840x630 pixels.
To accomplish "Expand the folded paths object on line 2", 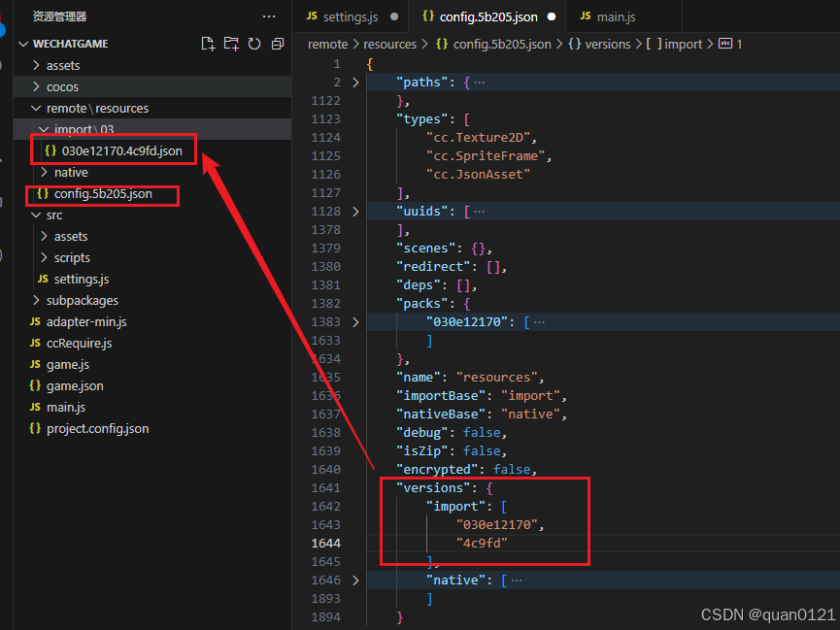I will (x=355, y=82).
